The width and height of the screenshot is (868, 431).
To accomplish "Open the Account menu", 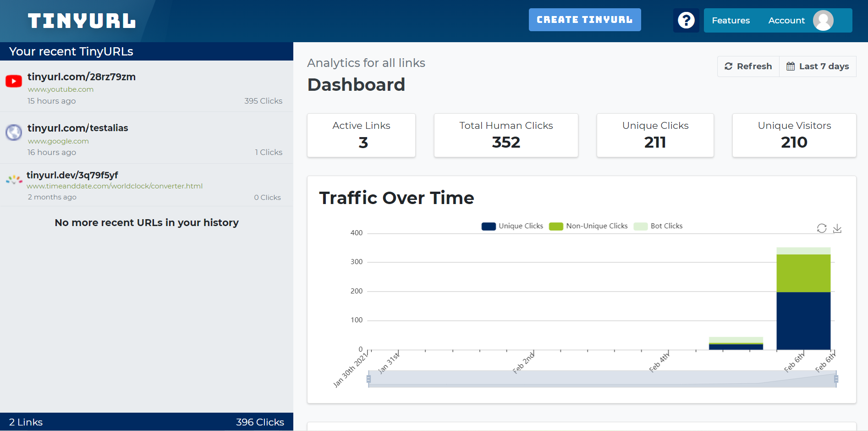I will click(786, 21).
